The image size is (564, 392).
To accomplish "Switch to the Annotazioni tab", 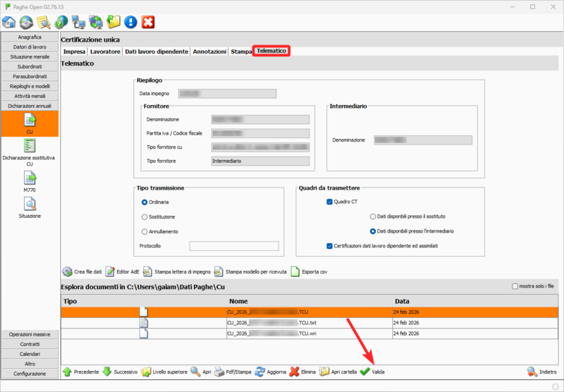I will 209,51.
